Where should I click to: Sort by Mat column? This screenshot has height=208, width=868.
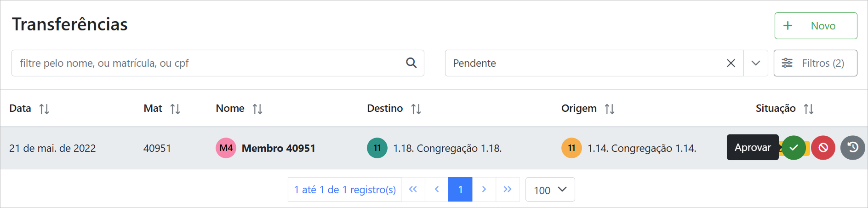tap(175, 109)
